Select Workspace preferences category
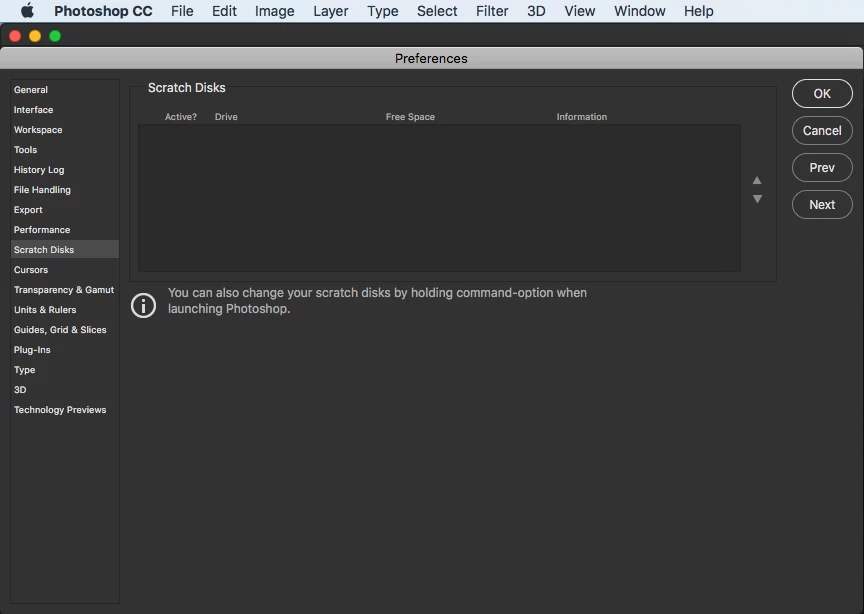 tap(64, 130)
